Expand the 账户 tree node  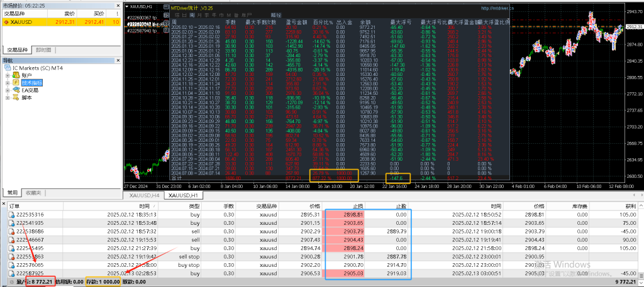coord(8,75)
